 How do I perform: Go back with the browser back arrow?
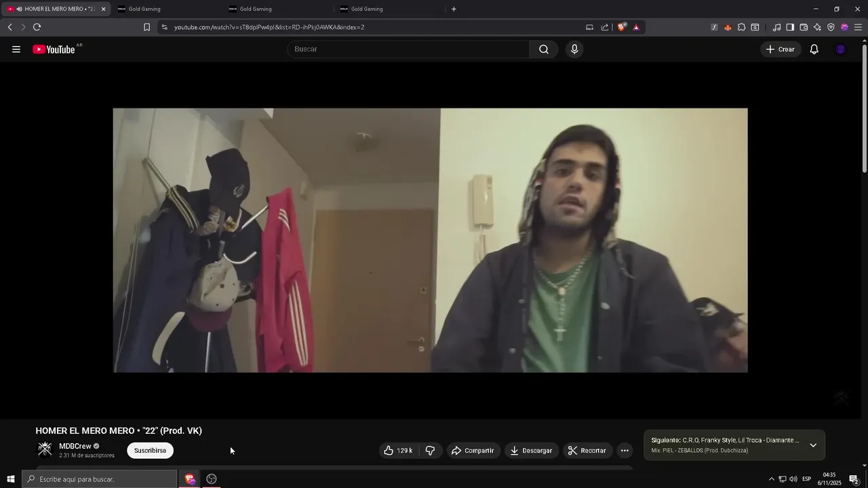[9, 27]
